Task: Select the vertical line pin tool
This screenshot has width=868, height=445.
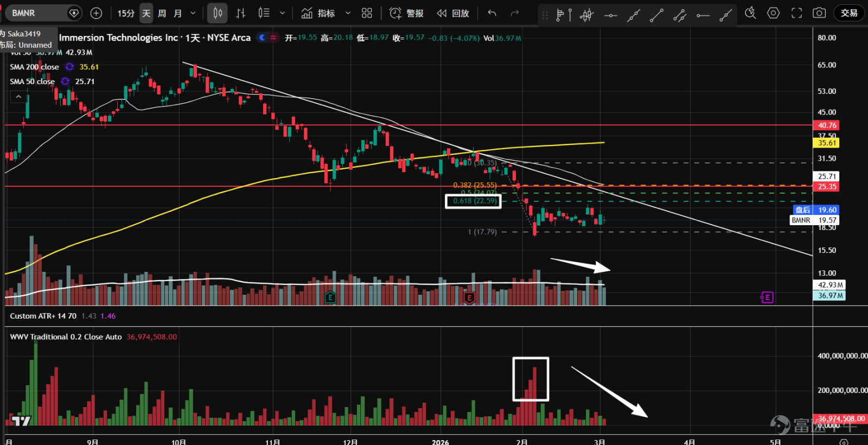Action: (570, 15)
